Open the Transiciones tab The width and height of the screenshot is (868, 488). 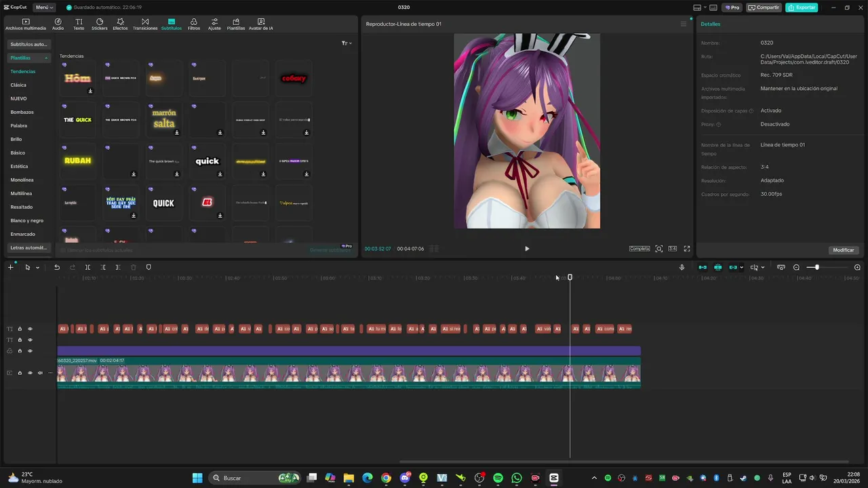(x=145, y=24)
